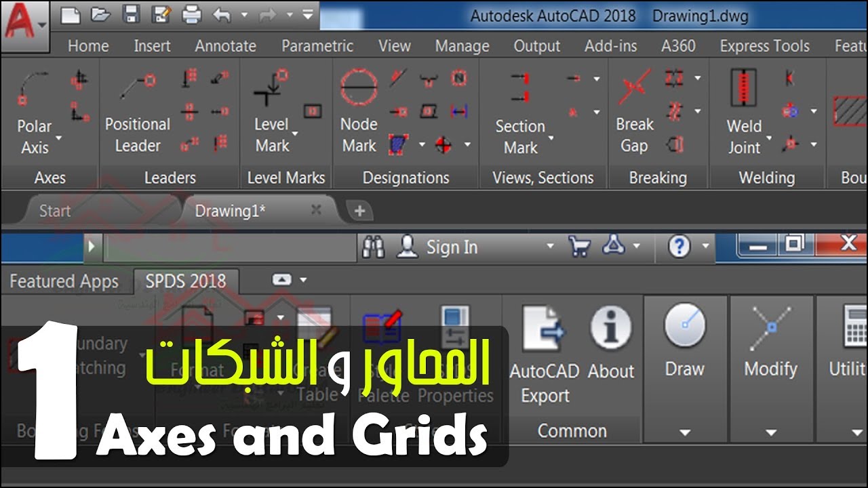Select the Node Mark circle tool
The width and height of the screenshot is (868, 488).
(359, 110)
